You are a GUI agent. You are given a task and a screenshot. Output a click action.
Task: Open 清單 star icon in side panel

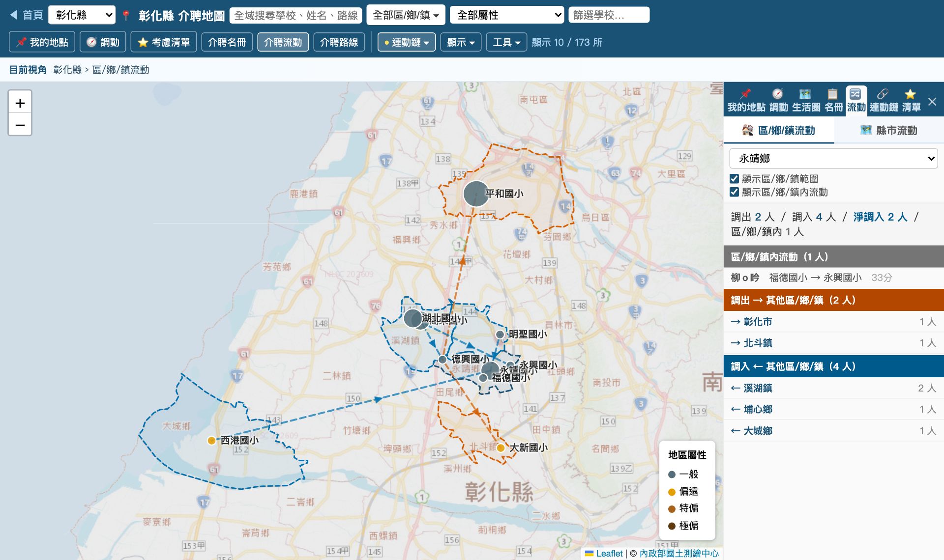tap(911, 101)
